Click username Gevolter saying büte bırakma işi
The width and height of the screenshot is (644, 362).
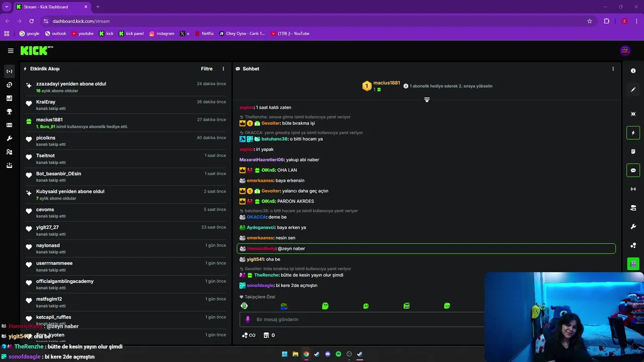(x=271, y=123)
